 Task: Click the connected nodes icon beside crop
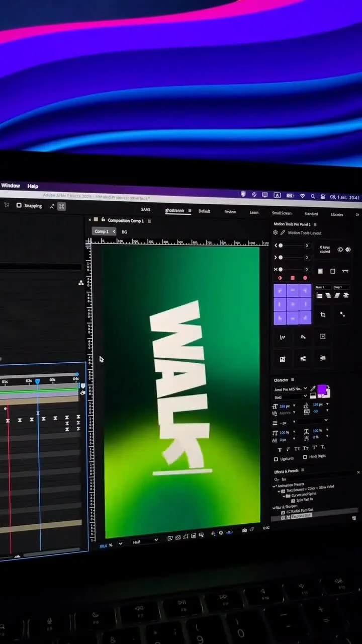click(x=342, y=314)
